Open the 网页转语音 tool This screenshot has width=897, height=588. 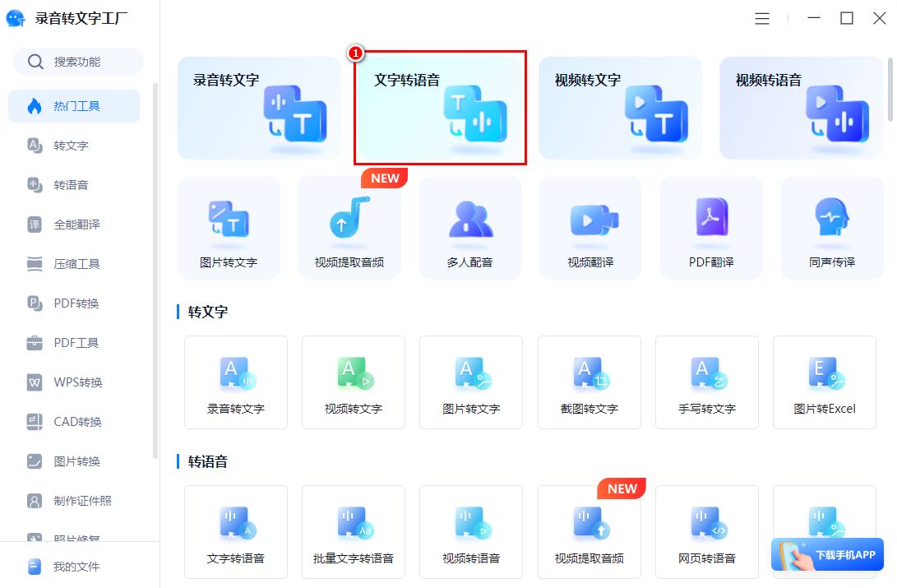[707, 533]
